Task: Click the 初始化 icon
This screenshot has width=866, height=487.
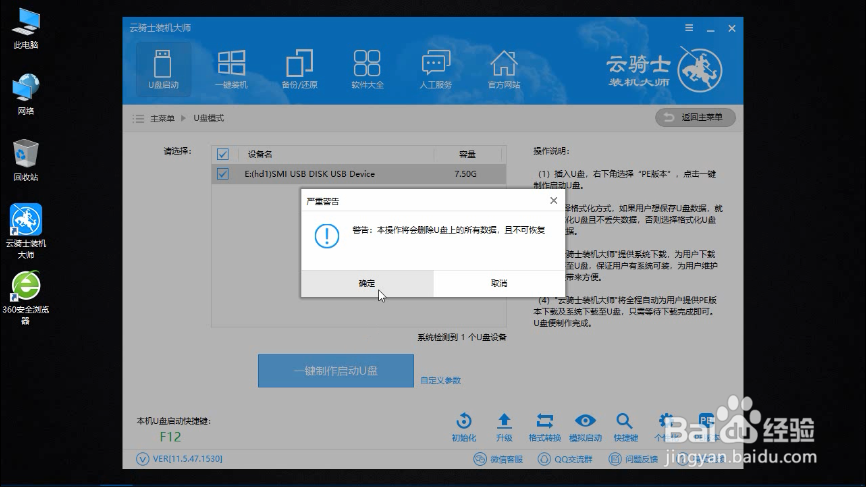Action: click(x=463, y=427)
